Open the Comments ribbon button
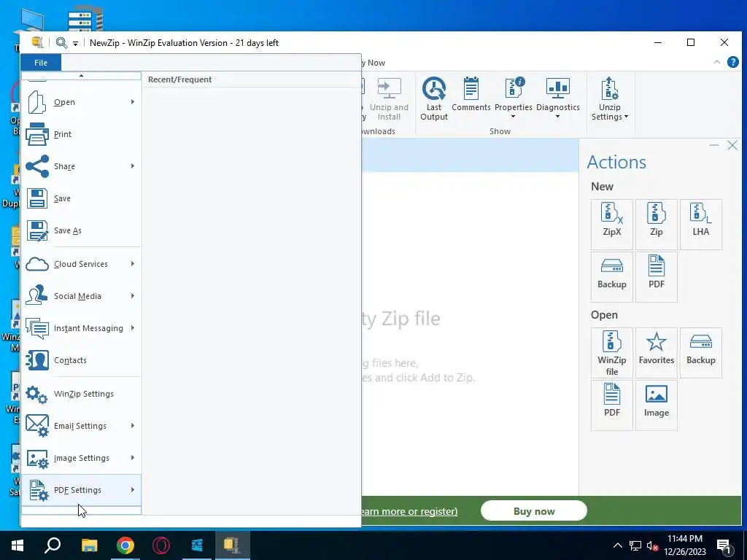The width and height of the screenshot is (747, 560). coord(471,94)
